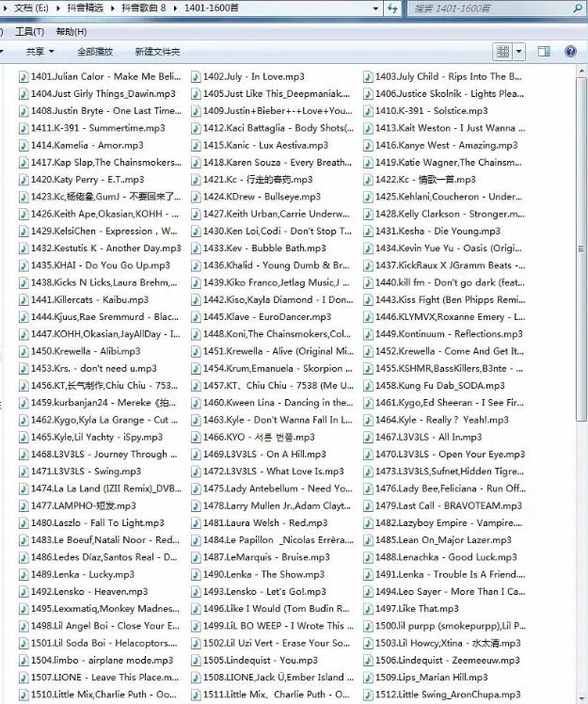Select file 1487.LeMarquis - Bruise.mp3
The image size is (588, 704).
[261, 557]
